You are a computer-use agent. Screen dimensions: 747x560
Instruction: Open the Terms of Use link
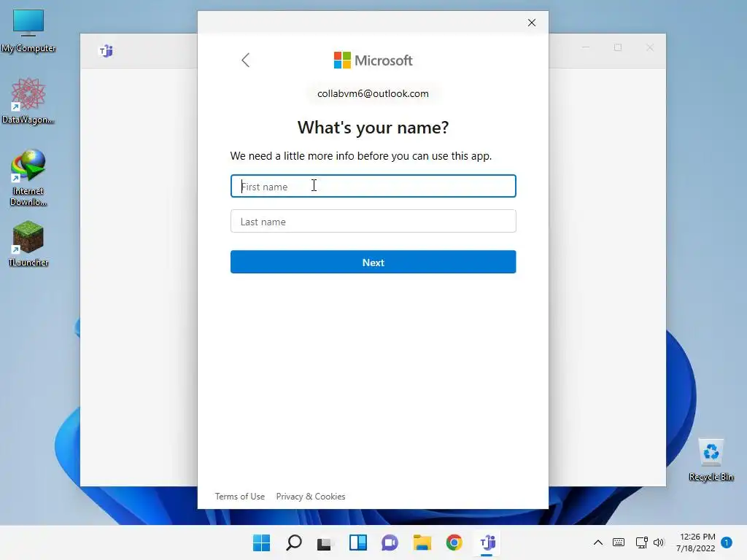click(x=239, y=496)
